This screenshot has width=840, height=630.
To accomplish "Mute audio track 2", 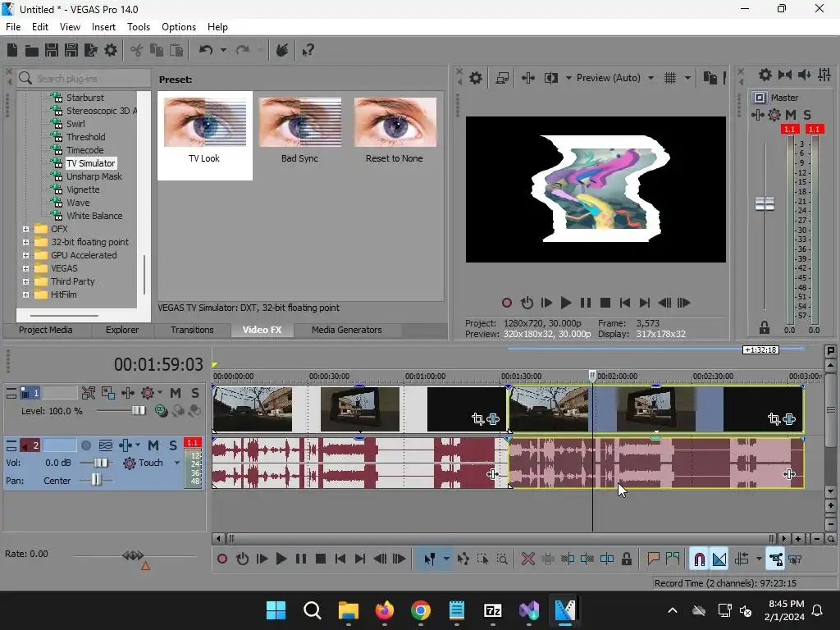I will click(x=153, y=445).
